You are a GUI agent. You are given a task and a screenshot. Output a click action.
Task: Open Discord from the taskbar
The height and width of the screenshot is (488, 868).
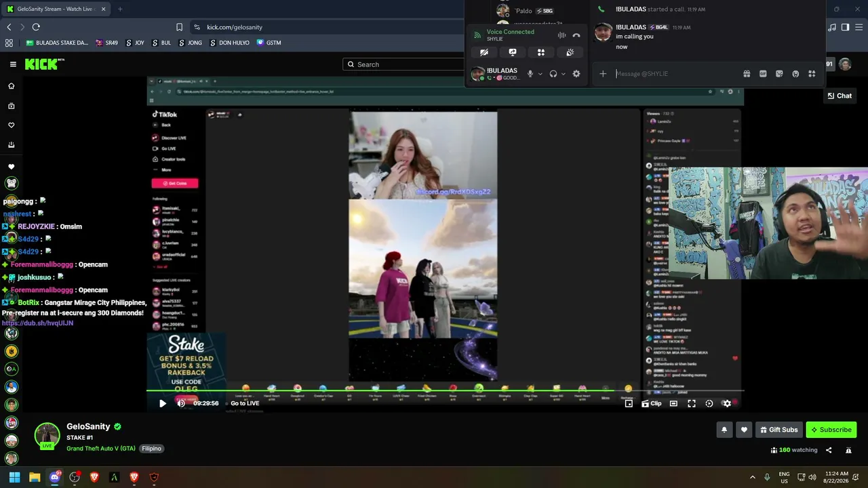55,477
